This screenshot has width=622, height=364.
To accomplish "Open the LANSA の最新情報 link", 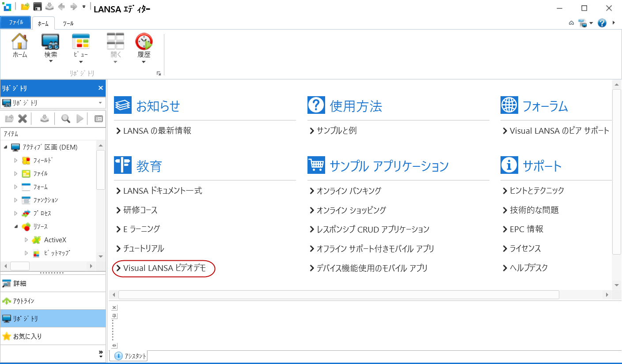I will point(157,131).
